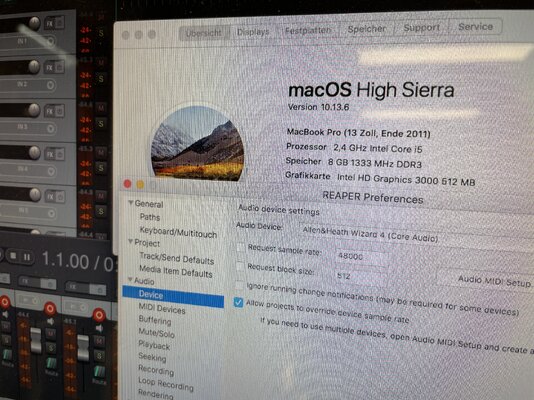Screen dimensions: 534x400
Task: Click the sample rate field showing 48000
Action: pos(361,256)
